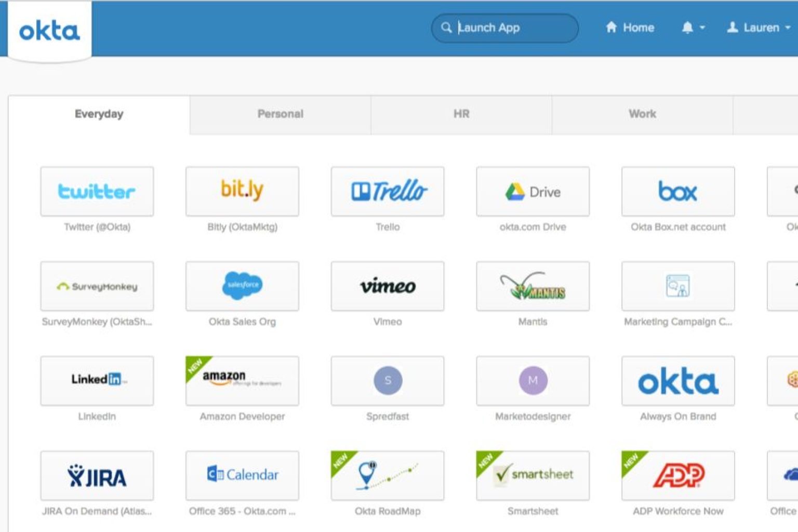Launch the Okta RoadMap app
Image resolution: width=798 pixels, height=532 pixels.
387,475
